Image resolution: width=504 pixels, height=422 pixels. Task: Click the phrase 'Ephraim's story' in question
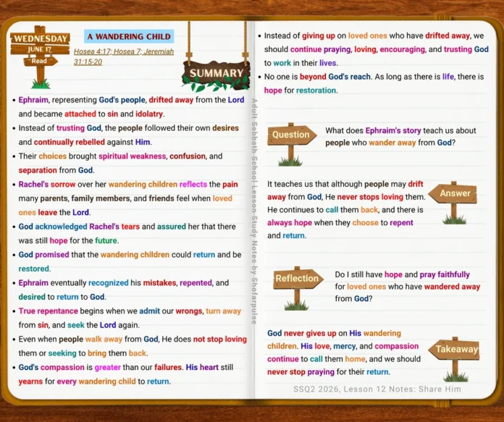tap(393, 131)
